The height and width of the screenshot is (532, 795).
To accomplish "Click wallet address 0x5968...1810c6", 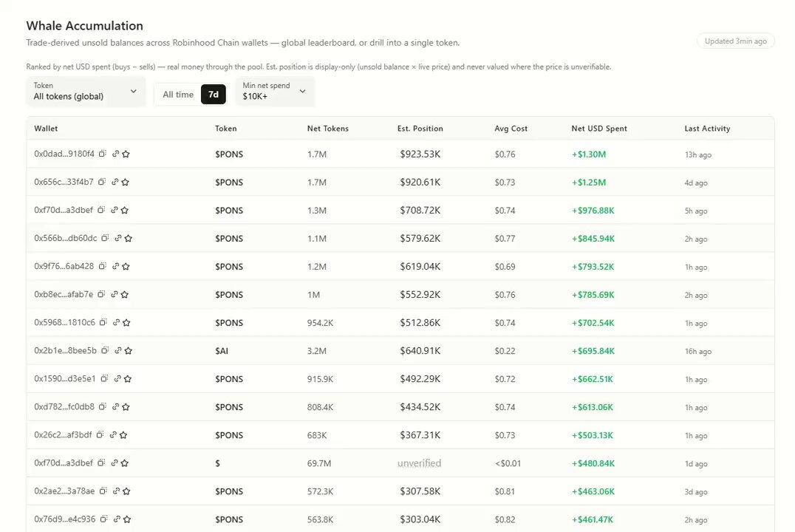I will point(64,322).
